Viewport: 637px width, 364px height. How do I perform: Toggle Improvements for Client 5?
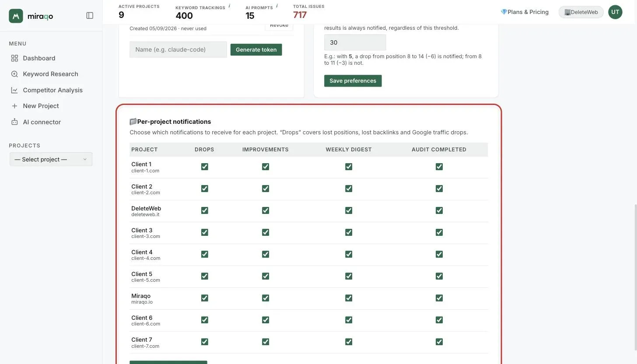click(x=266, y=276)
